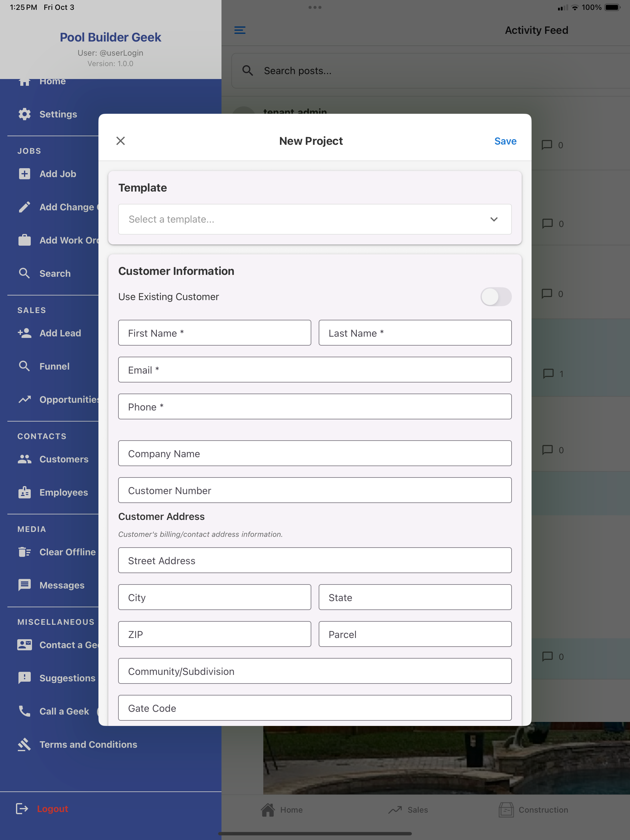
Task: Click the Wi-Fi icon in status bar
Action: coord(575,7)
